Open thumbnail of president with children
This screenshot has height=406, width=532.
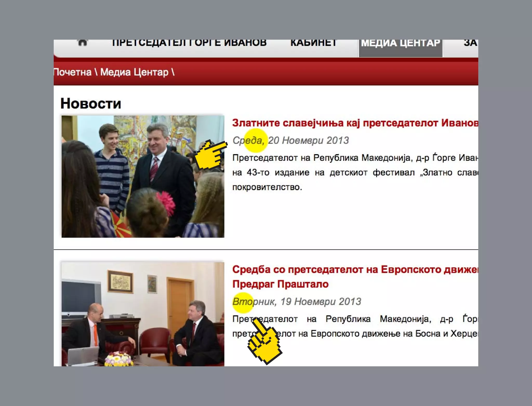pos(143,177)
